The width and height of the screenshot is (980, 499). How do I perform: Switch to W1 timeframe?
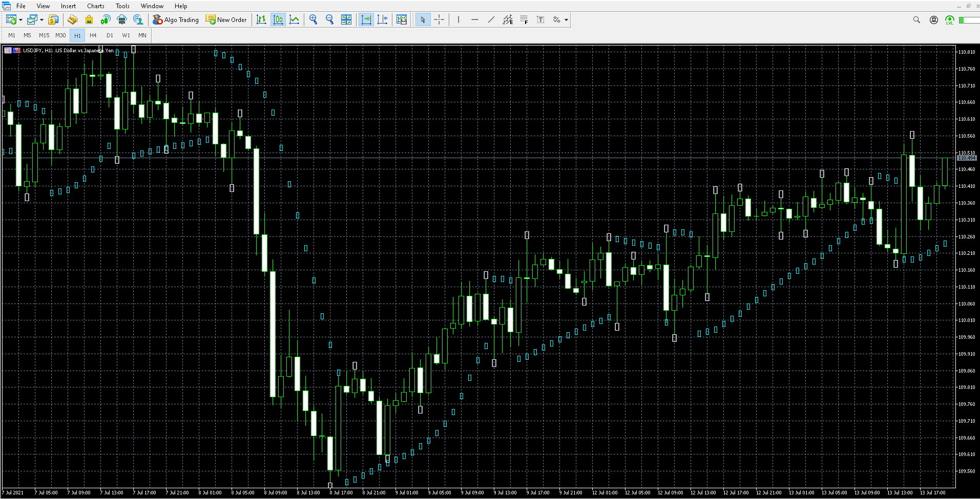pos(126,35)
